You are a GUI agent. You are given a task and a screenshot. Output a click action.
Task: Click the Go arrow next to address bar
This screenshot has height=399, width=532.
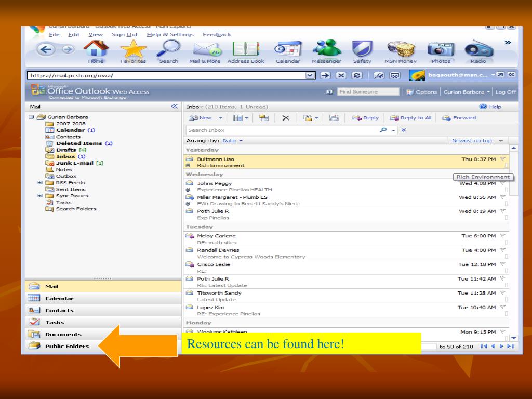click(325, 75)
